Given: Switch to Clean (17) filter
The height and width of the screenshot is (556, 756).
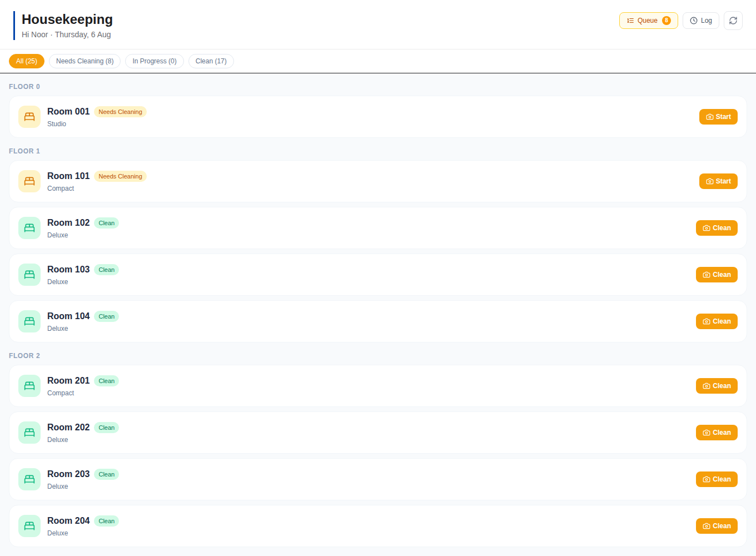Looking at the screenshot, I should pos(211,61).
